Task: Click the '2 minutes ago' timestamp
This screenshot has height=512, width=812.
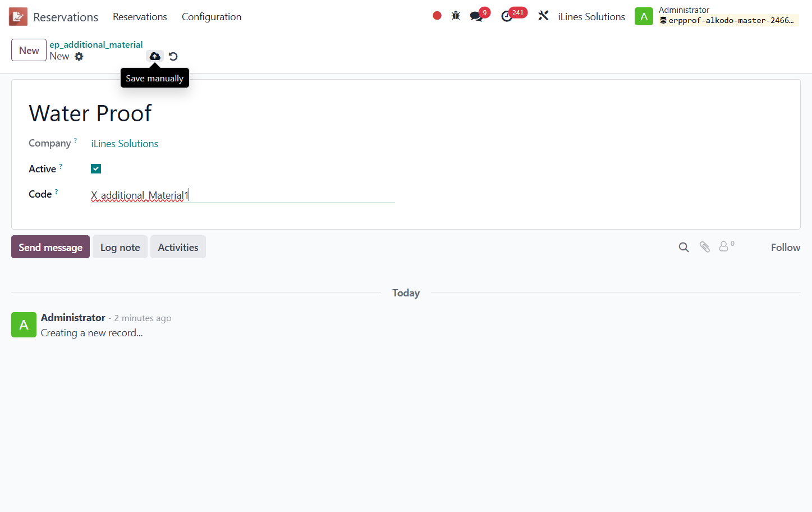Action: 143,318
